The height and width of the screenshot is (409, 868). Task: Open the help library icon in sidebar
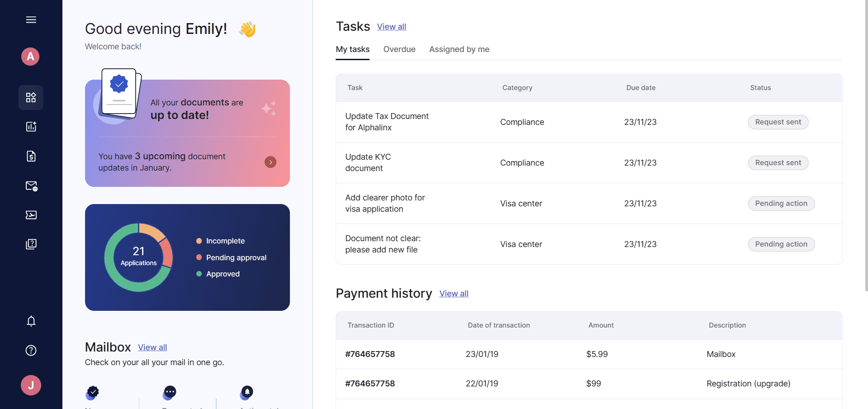click(x=31, y=244)
